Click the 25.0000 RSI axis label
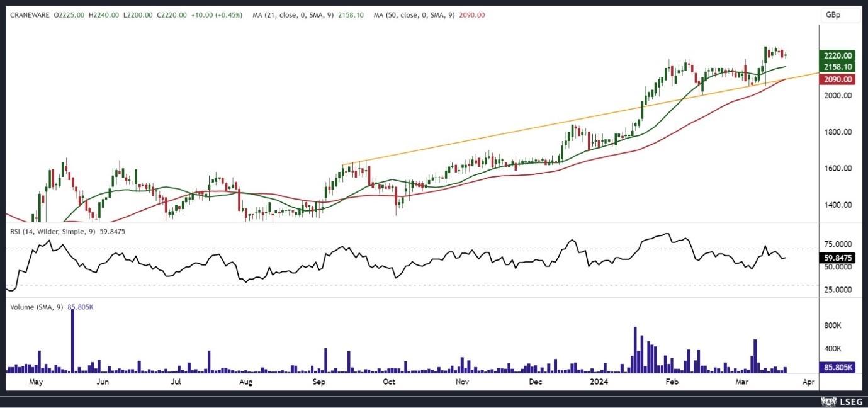 click(x=838, y=290)
